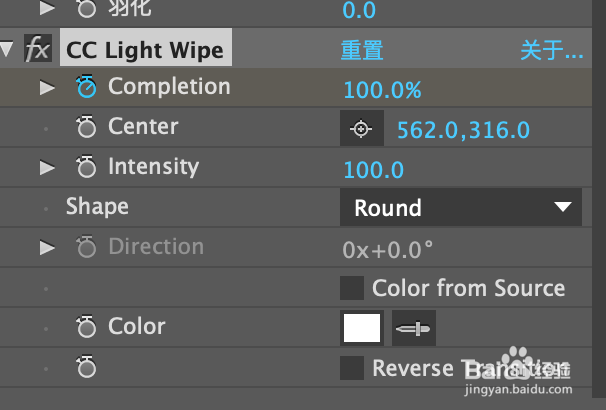
Task: Click the 重置 reset link
Action: tap(362, 50)
